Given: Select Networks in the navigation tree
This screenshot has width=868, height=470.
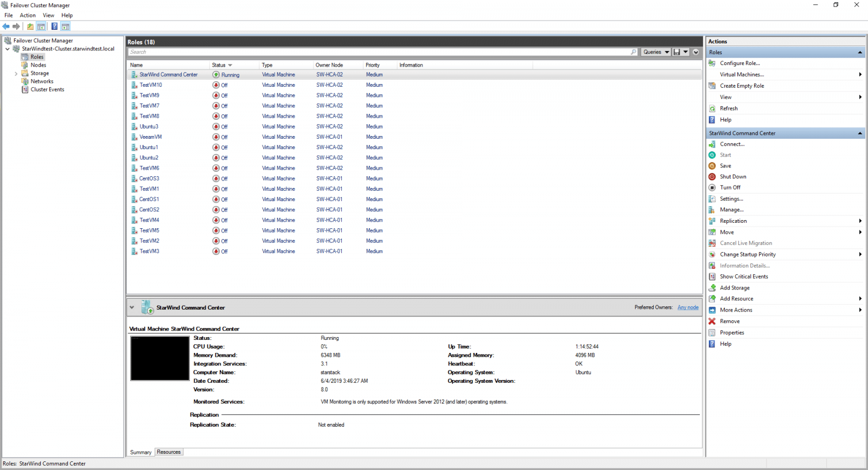Looking at the screenshot, I should click(42, 81).
